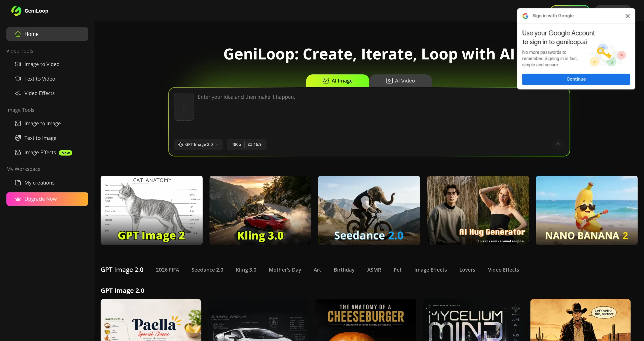Select the Video Effects category tab

click(x=503, y=270)
